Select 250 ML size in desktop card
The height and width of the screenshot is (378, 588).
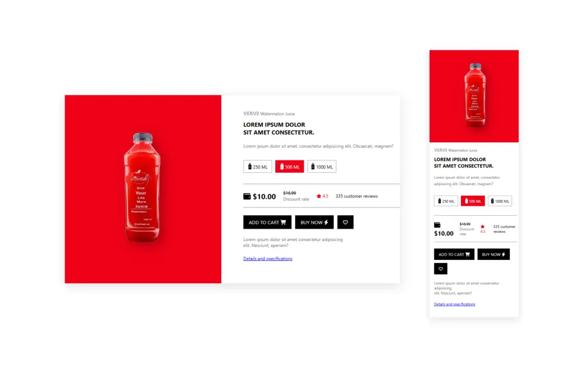(x=258, y=166)
